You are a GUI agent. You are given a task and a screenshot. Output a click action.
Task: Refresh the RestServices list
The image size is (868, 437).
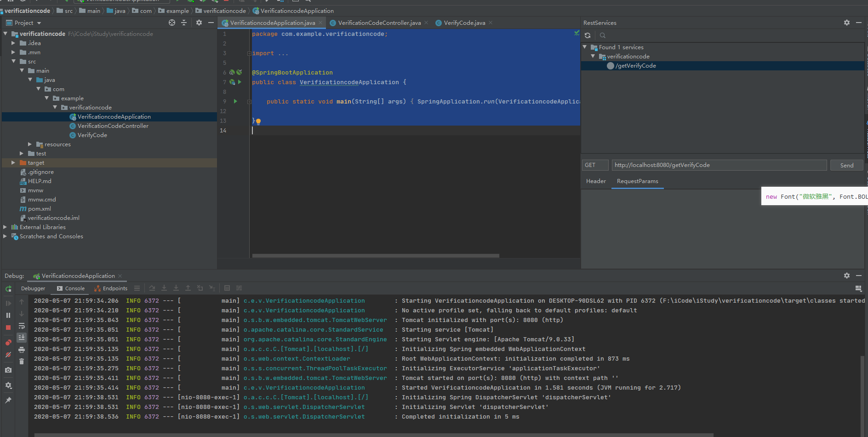click(588, 35)
